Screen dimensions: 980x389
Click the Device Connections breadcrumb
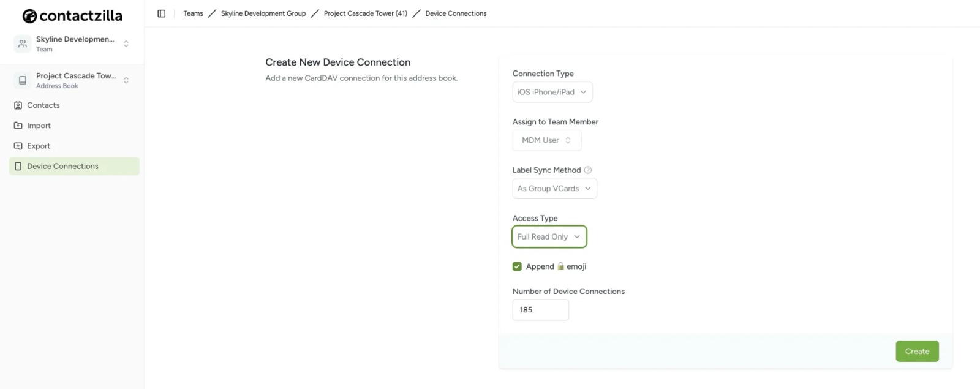click(x=456, y=13)
